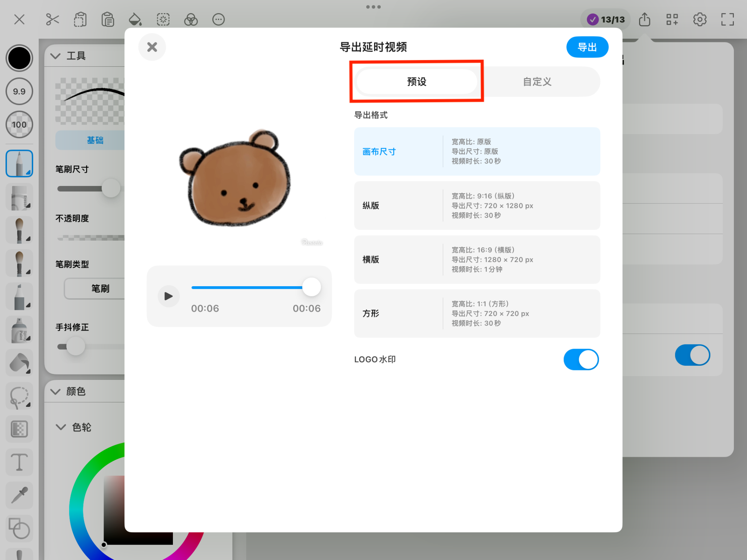Toggle the blue switch in background panel
Viewport: 747px width, 560px height.
[x=692, y=355]
